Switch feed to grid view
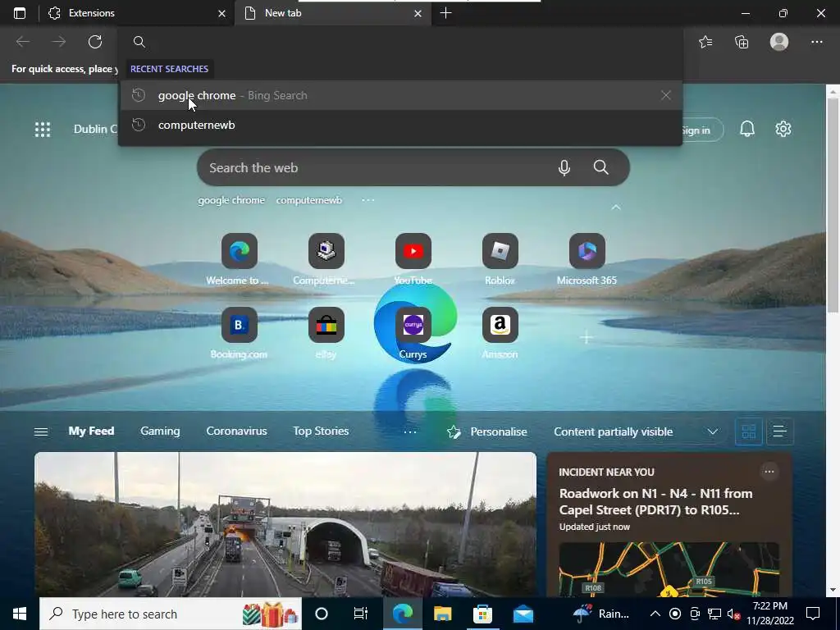The image size is (840, 630). tap(748, 431)
